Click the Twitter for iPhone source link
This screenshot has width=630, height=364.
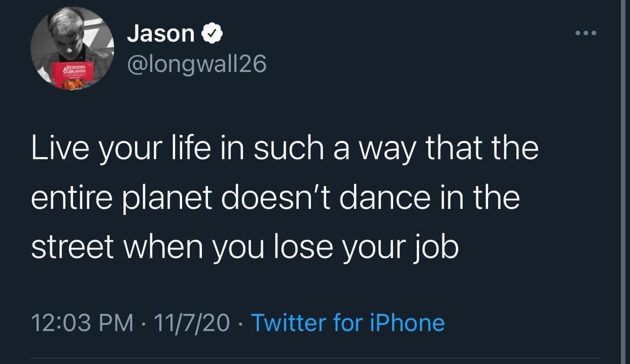click(x=347, y=322)
